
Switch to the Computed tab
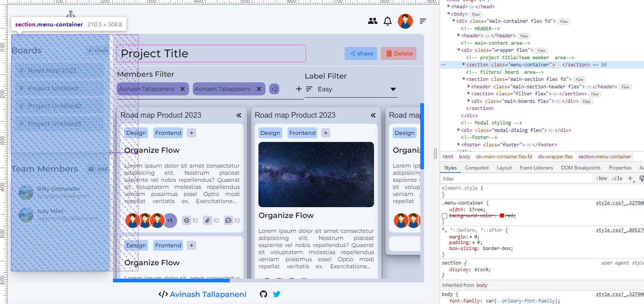tap(477, 168)
